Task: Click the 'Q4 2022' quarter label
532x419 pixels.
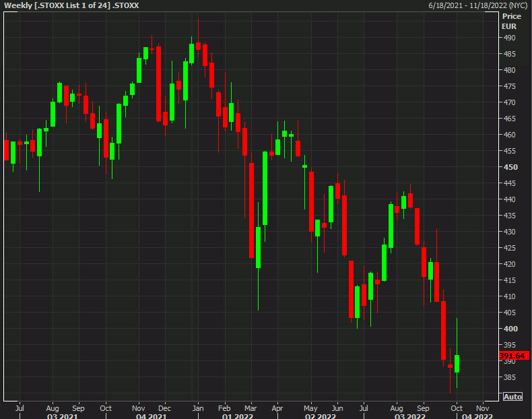Action: click(477, 416)
